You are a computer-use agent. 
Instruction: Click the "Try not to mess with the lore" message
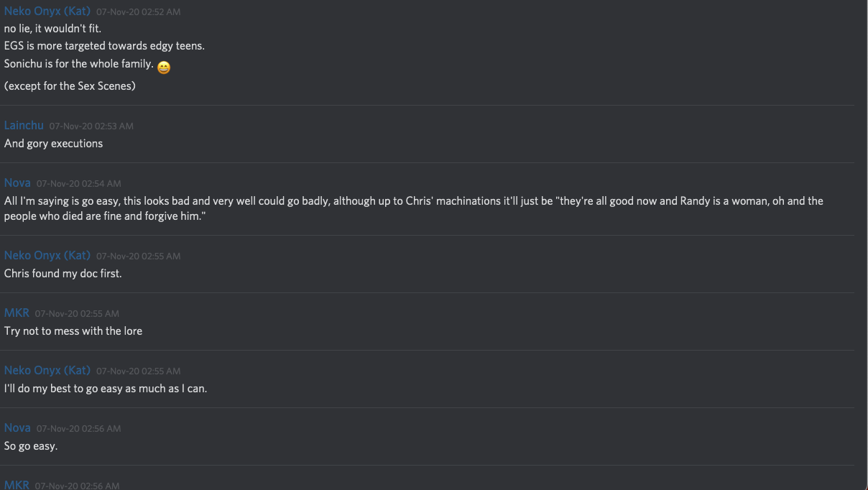click(x=73, y=331)
